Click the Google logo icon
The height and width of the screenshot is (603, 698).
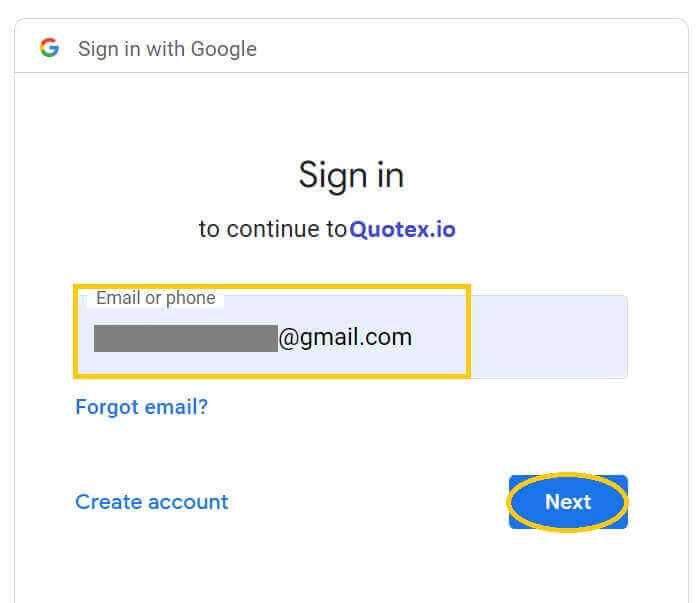click(x=49, y=48)
